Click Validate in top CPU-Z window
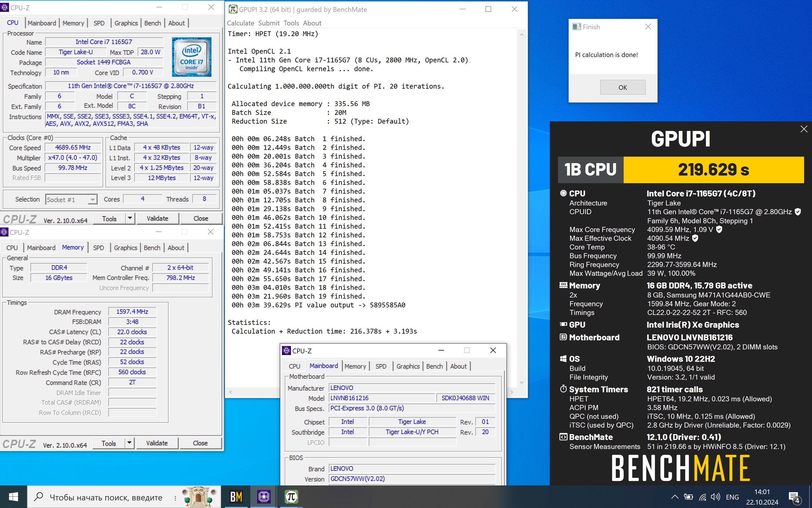The width and height of the screenshot is (812, 508). [157, 218]
